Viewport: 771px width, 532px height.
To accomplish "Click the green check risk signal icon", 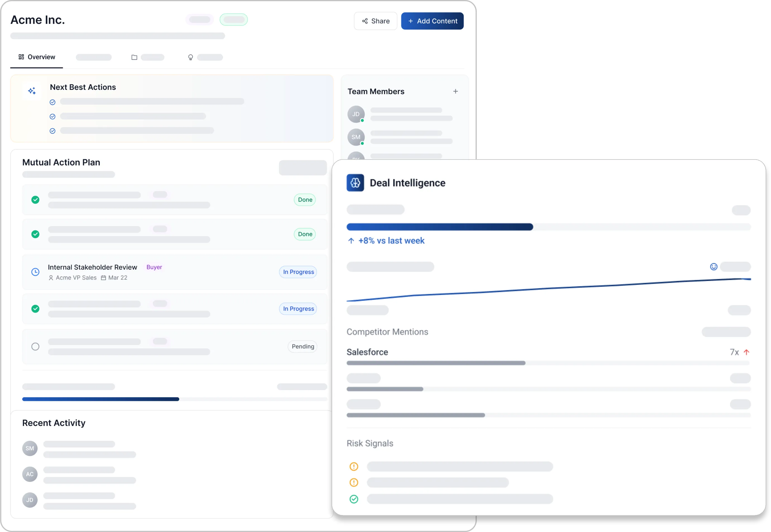I will 354,499.
